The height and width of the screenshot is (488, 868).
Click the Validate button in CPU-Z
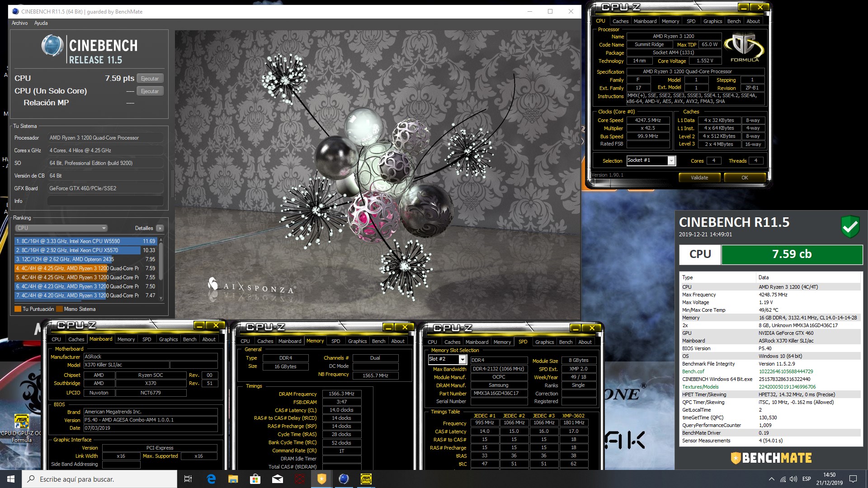pos(699,178)
